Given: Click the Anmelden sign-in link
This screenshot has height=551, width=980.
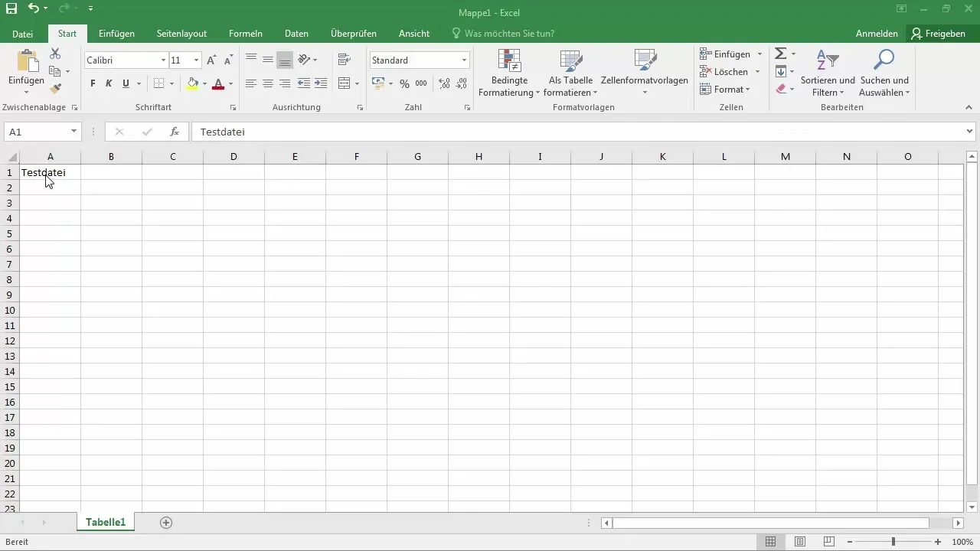Looking at the screenshot, I should [x=877, y=34].
